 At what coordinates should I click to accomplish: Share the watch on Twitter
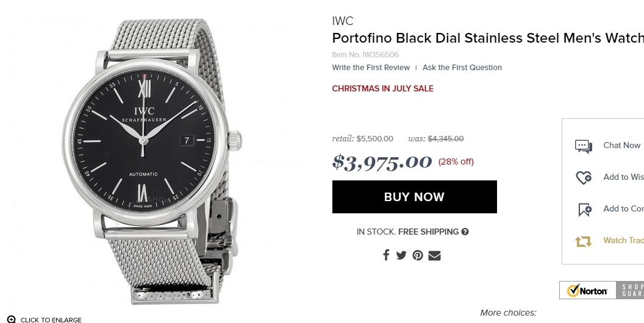click(401, 255)
